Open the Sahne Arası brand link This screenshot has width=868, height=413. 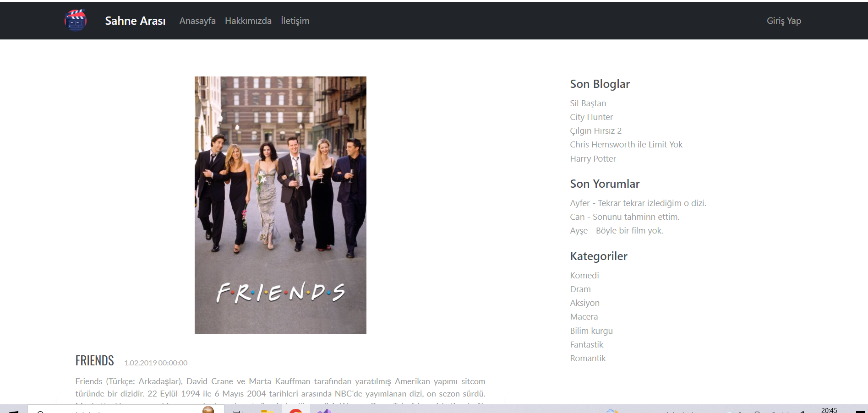click(x=135, y=21)
